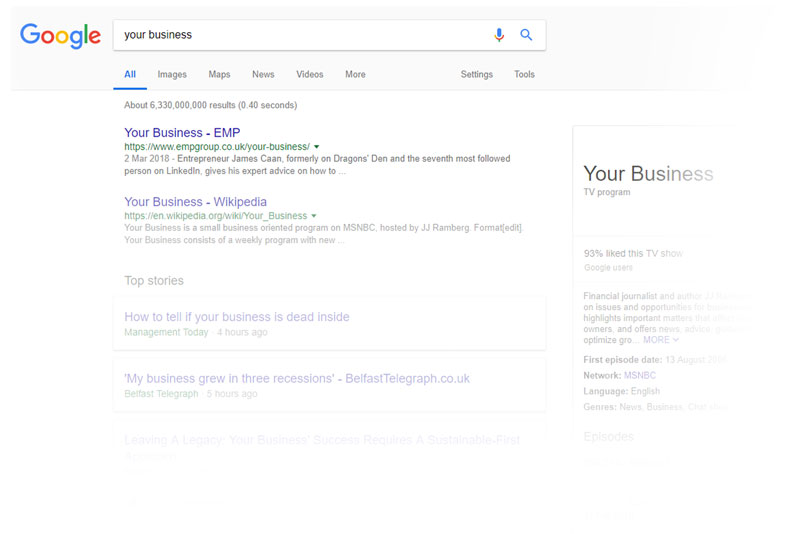The height and width of the screenshot is (534, 800).
Task: Click the 'Belfast Telegraph' source label
Action: (x=161, y=394)
